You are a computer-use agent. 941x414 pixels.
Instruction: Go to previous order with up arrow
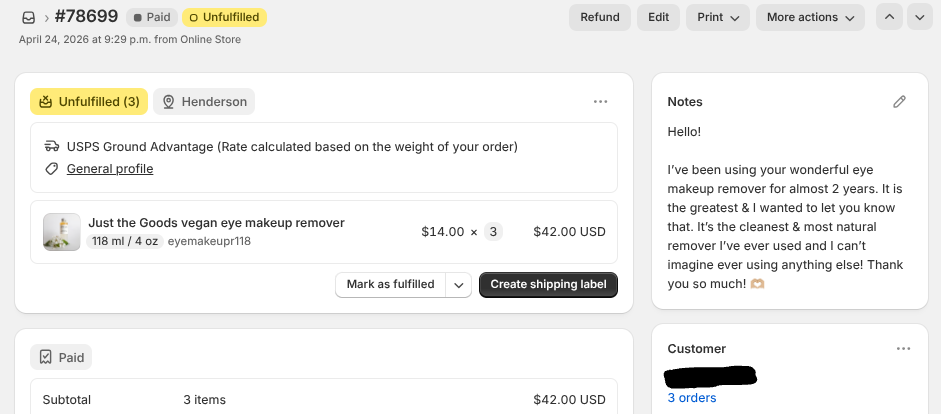[889, 17]
